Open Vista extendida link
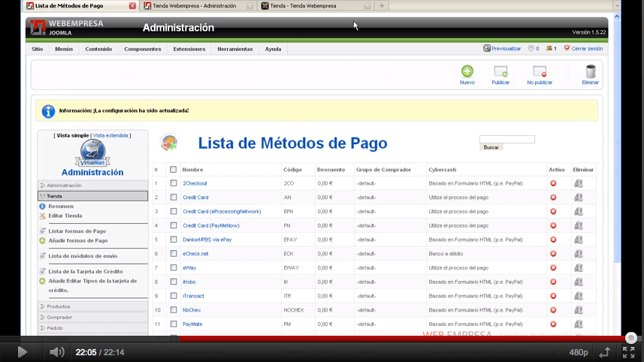This screenshot has width=644, height=362. point(110,135)
